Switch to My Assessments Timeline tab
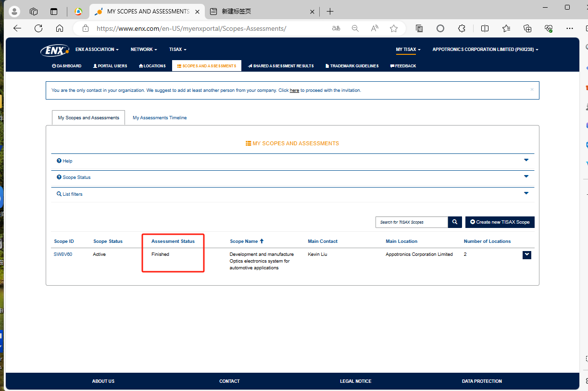Viewport: 588px width, 391px height. point(160,118)
